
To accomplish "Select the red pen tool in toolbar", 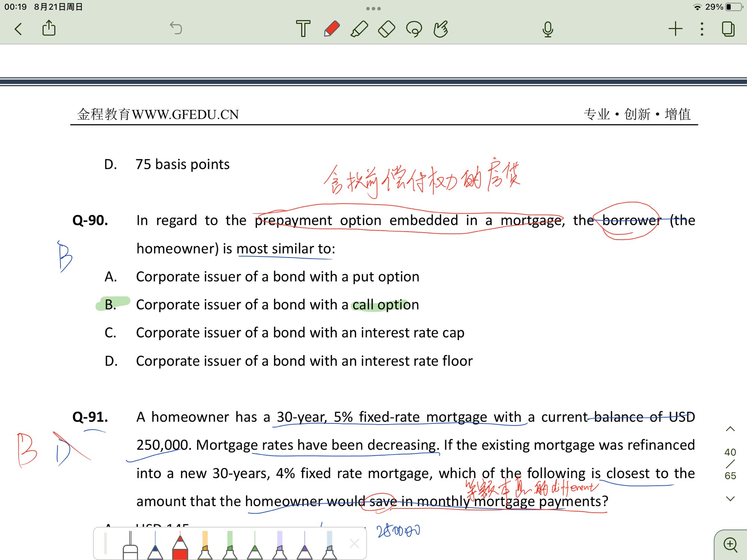I will [x=331, y=29].
